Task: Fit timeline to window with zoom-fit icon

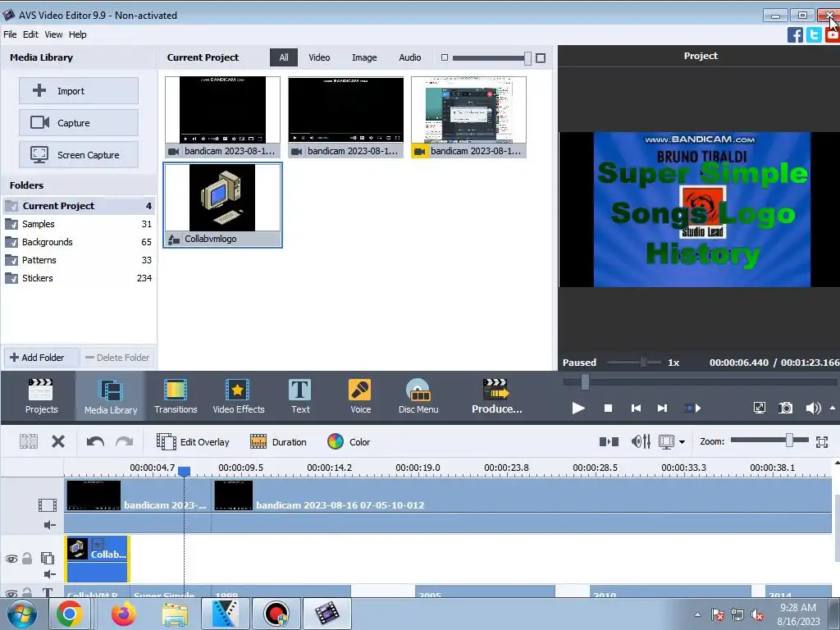Action: (x=822, y=442)
